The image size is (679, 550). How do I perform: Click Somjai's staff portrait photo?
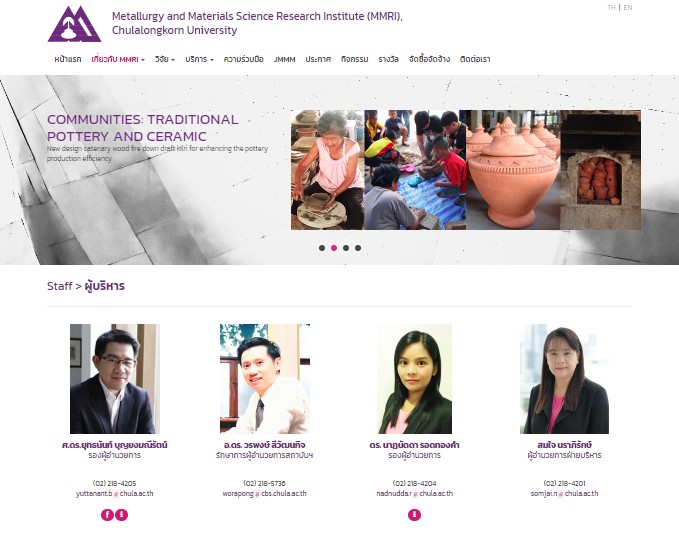click(x=564, y=379)
